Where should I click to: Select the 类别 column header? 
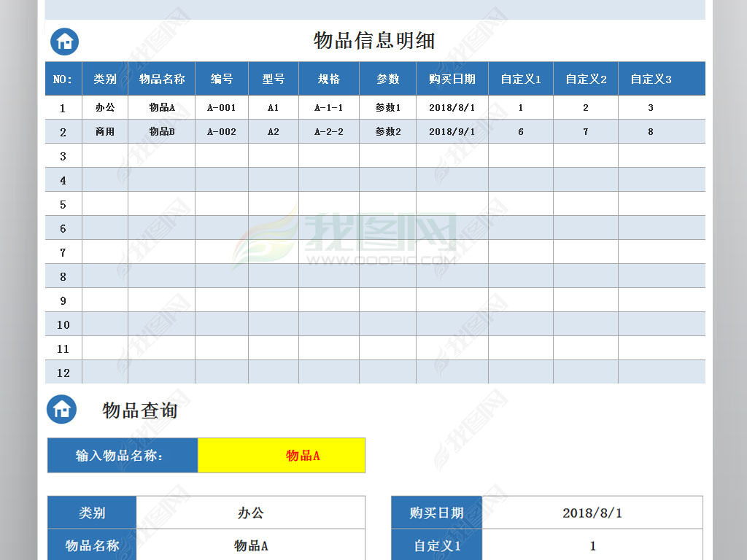click(x=104, y=79)
